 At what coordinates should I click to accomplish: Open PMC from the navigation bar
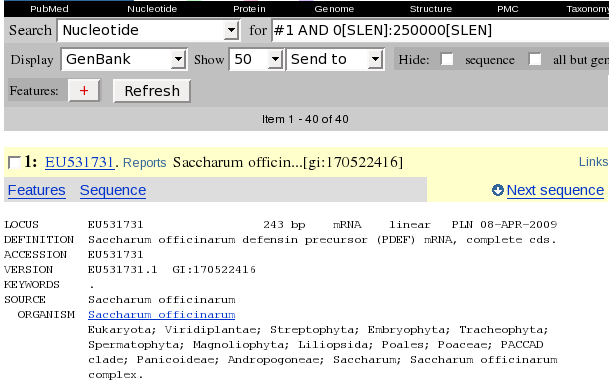tap(508, 9)
